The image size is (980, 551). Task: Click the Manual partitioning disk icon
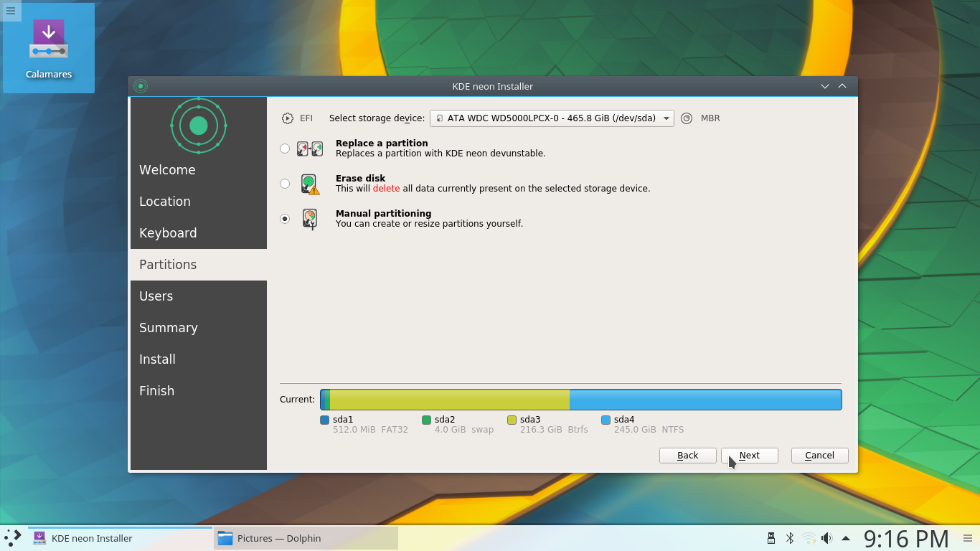310,219
